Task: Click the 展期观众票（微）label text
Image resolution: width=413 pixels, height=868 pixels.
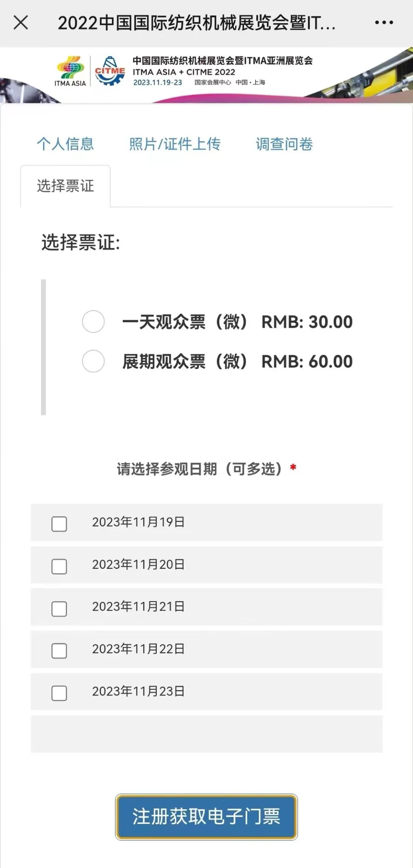Action: (186, 361)
